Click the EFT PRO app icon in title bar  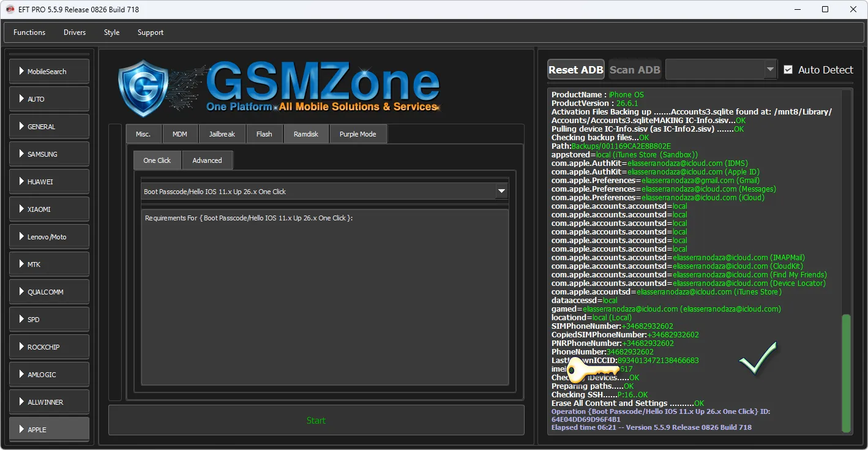[x=10, y=9]
